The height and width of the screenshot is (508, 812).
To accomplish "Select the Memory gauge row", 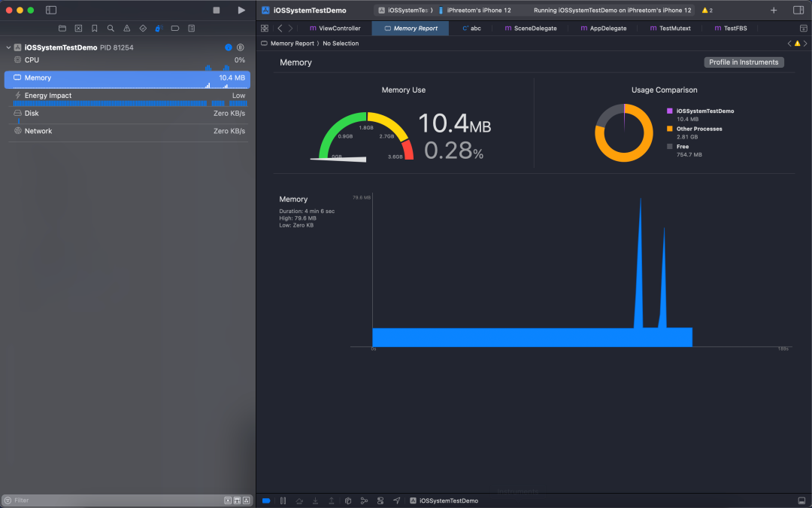I will tap(127, 79).
